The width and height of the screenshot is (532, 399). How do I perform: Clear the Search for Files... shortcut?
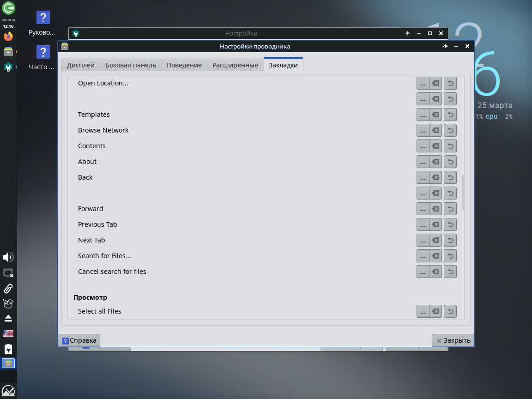click(435, 256)
